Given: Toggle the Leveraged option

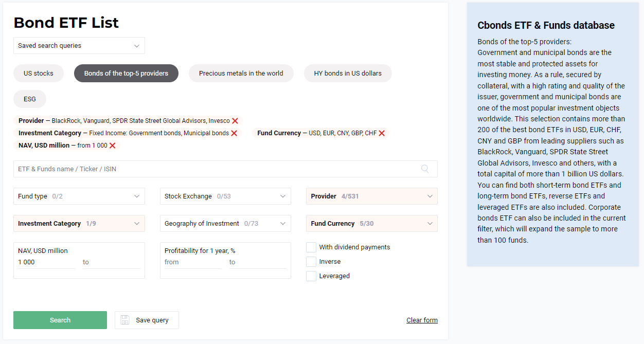Looking at the screenshot, I should 311,276.
